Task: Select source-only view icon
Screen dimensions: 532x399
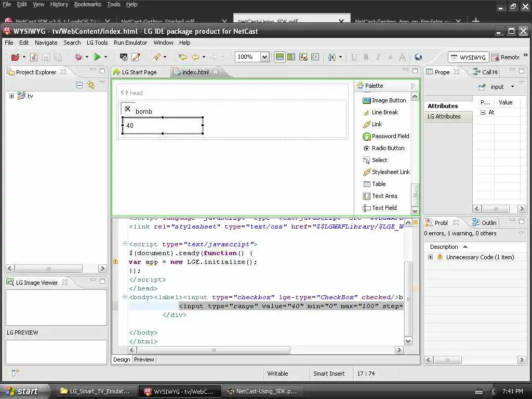Action: click(x=315, y=57)
